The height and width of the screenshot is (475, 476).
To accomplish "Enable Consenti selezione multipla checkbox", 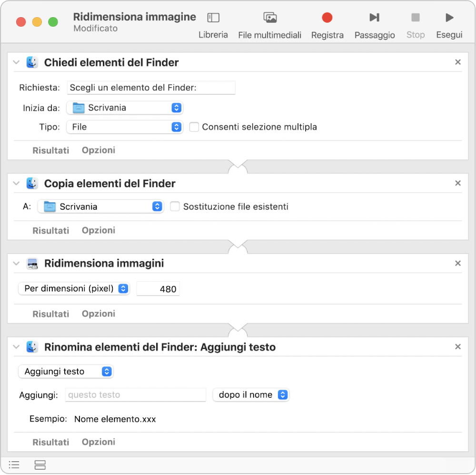I will (194, 127).
